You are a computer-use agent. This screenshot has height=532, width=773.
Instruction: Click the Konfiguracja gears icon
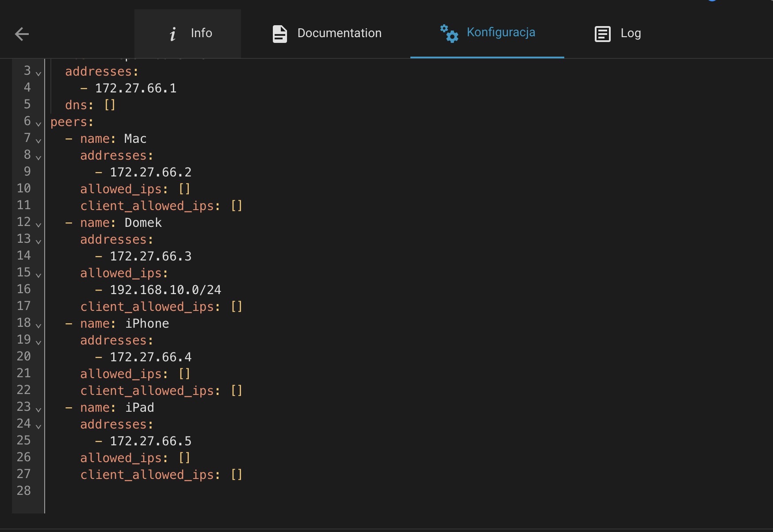pos(449,34)
